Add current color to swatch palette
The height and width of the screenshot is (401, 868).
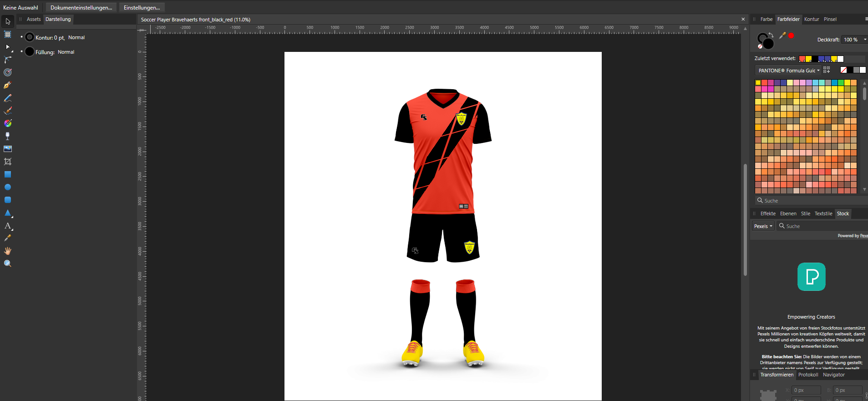coord(827,70)
